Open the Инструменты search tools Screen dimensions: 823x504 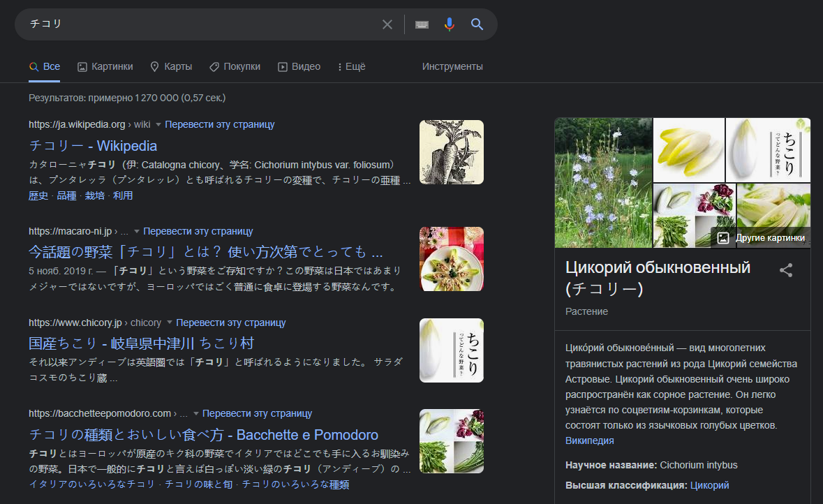pos(452,67)
